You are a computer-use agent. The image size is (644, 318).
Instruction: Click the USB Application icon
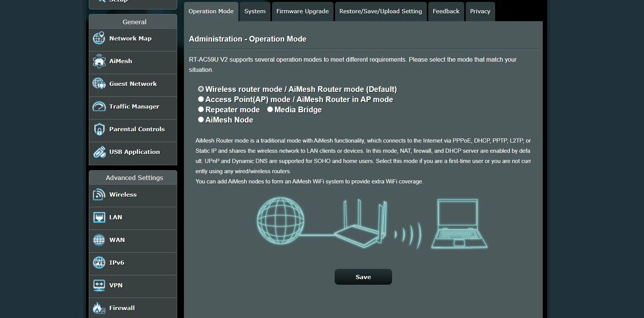(99, 152)
